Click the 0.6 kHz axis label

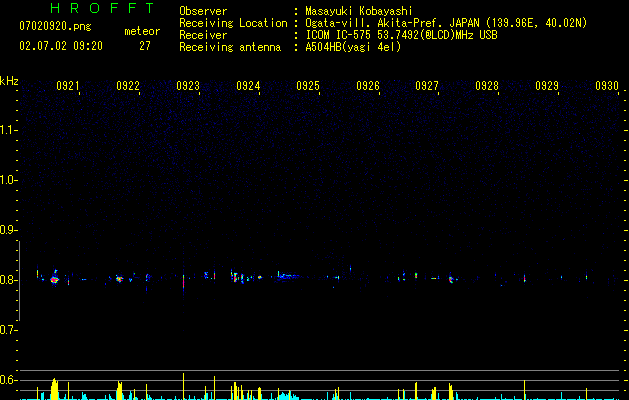[x=6, y=380]
